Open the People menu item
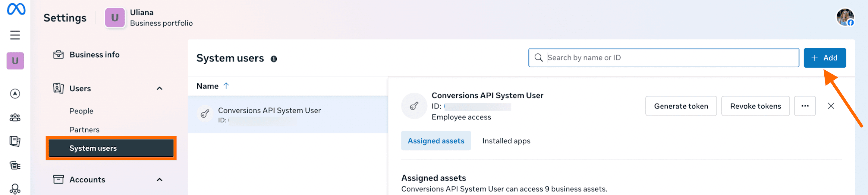 tap(81, 111)
